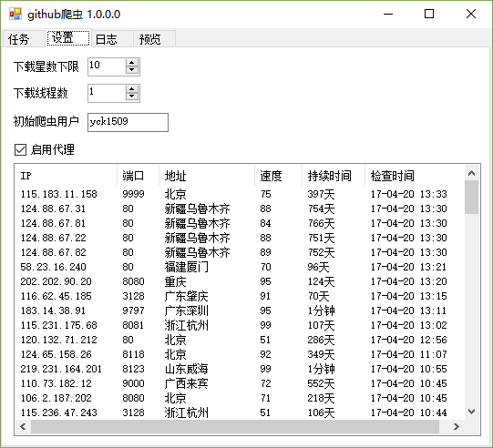Viewport: 493px width, 448px height.
Task: Decrease 下载星数下限 with down arrow
Action: coord(132,70)
